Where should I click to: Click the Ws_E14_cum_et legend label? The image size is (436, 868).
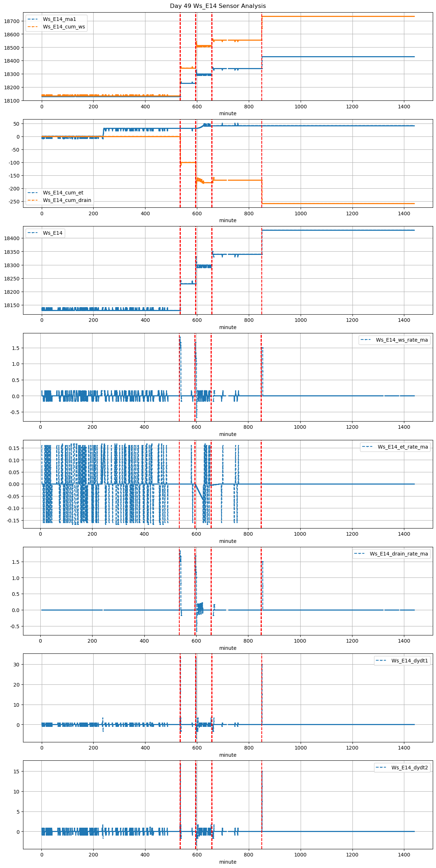tap(63, 193)
